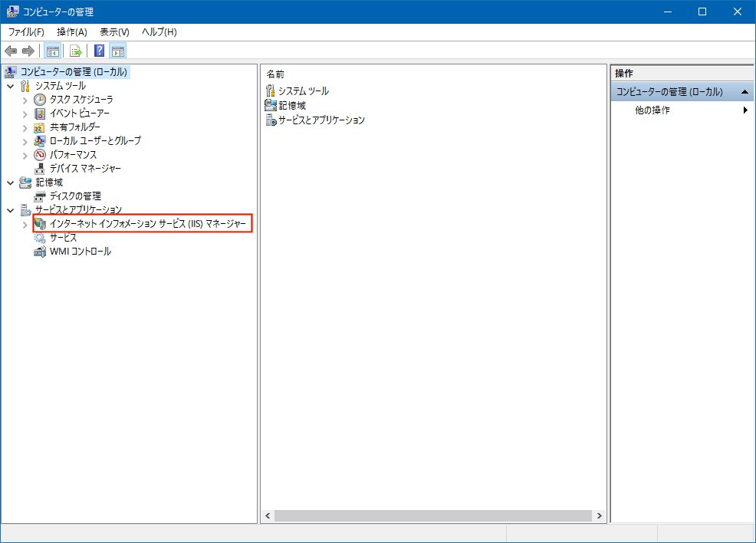Viewport: 756px width, 543px height.
Task: Select サービスとアプリケーション in the center list
Action: [321, 120]
